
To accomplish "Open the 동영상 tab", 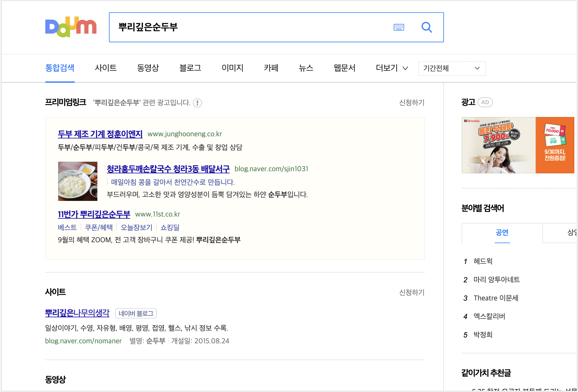I will (x=148, y=68).
